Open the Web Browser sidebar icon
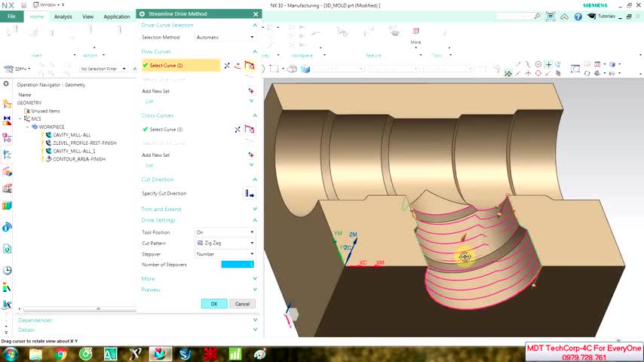Image resolution: width=644 pixels, height=362 pixels. [7, 249]
